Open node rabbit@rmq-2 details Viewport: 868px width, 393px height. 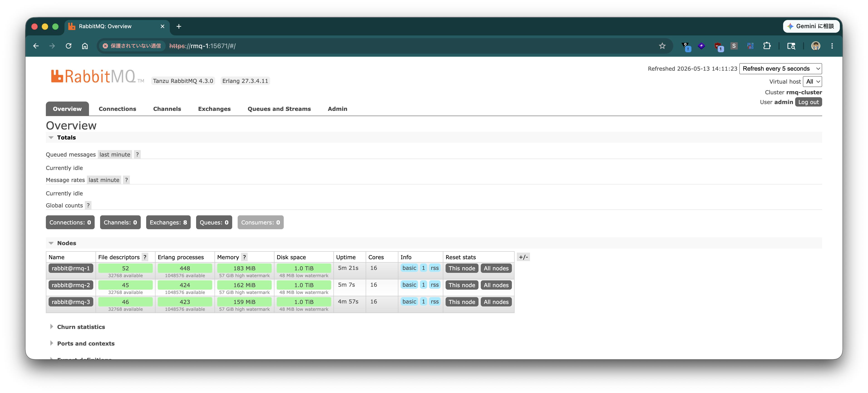[71, 285]
